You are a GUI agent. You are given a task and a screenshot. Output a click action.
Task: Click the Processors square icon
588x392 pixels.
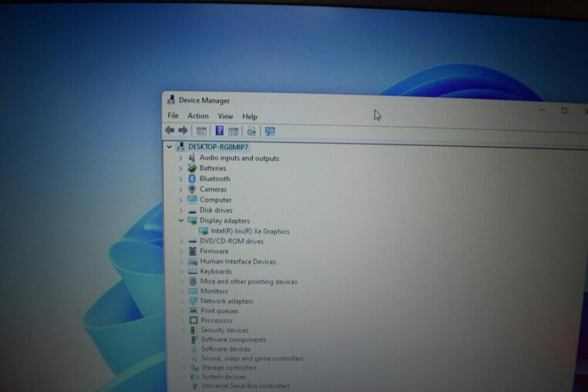pyautogui.click(x=193, y=320)
